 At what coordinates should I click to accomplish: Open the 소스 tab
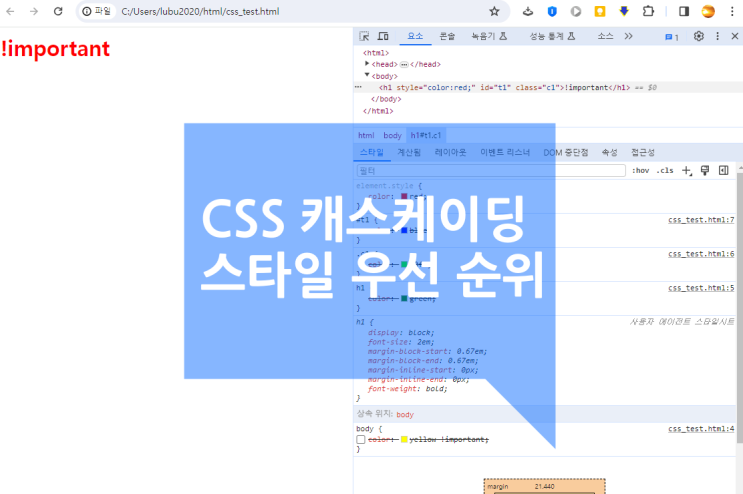pos(605,36)
